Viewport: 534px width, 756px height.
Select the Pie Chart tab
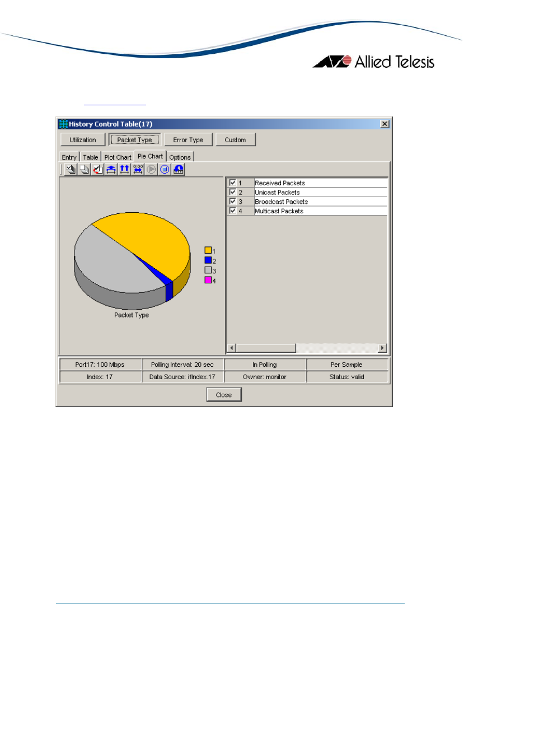[150, 156]
